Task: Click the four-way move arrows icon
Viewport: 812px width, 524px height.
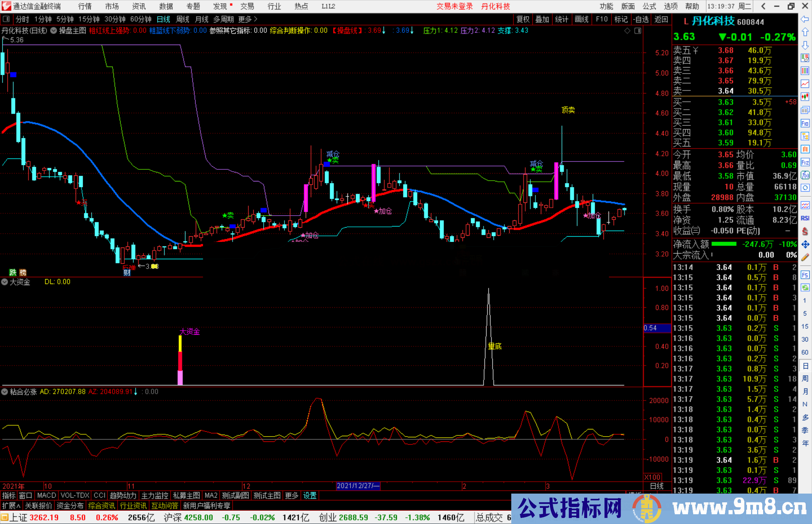Action: point(805,245)
